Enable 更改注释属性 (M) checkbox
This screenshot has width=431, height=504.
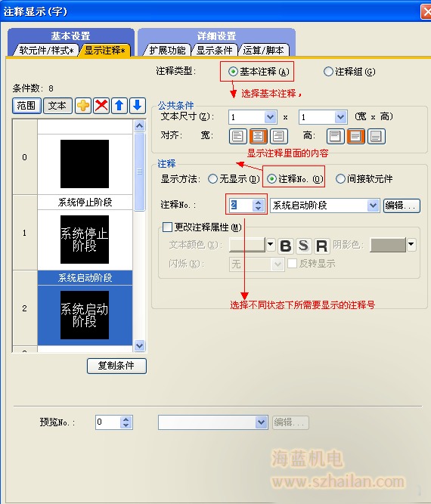[x=167, y=227]
